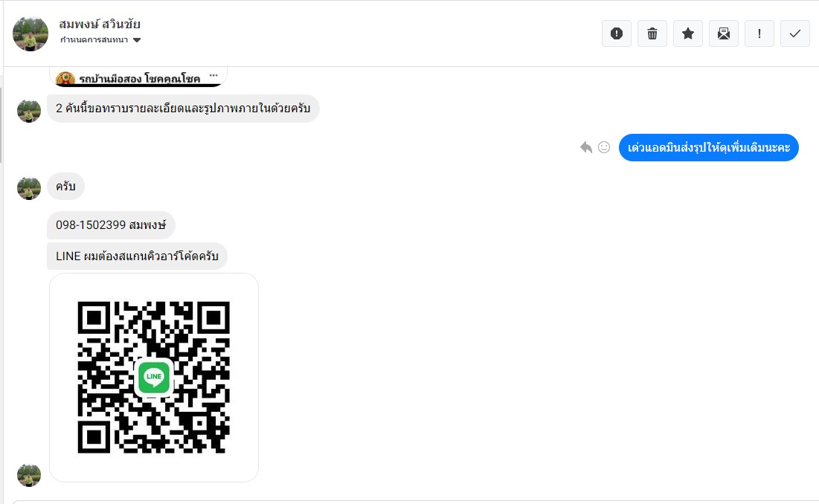The width and height of the screenshot is (819, 504).
Task: Mark conversation done with checkmark icon
Action: click(x=794, y=33)
